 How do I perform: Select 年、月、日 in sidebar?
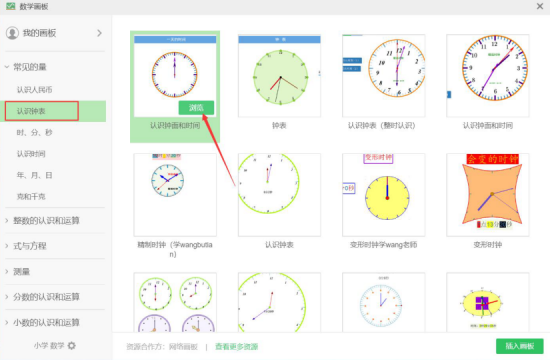click(x=34, y=175)
